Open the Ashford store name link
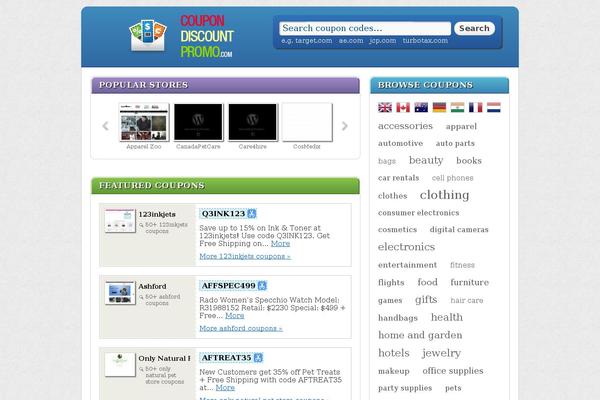This screenshot has height=400, width=600. tap(152, 286)
